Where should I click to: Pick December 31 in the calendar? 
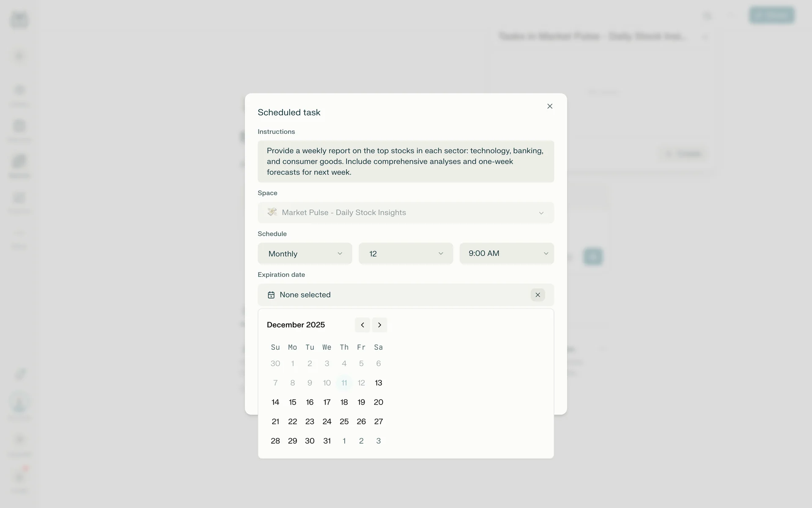327,441
